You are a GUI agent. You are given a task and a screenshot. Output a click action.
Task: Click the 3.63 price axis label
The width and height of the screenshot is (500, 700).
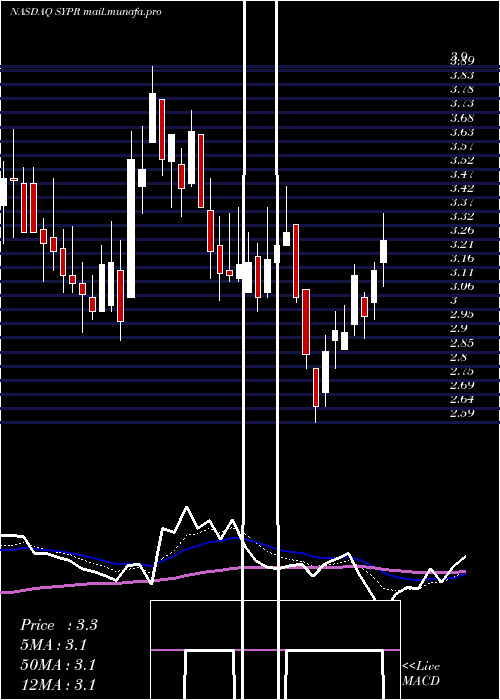click(x=462, y=132)
